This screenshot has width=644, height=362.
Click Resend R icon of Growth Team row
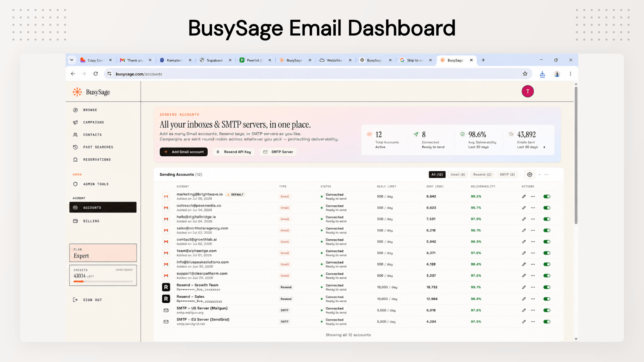click(x=166, y=287)
